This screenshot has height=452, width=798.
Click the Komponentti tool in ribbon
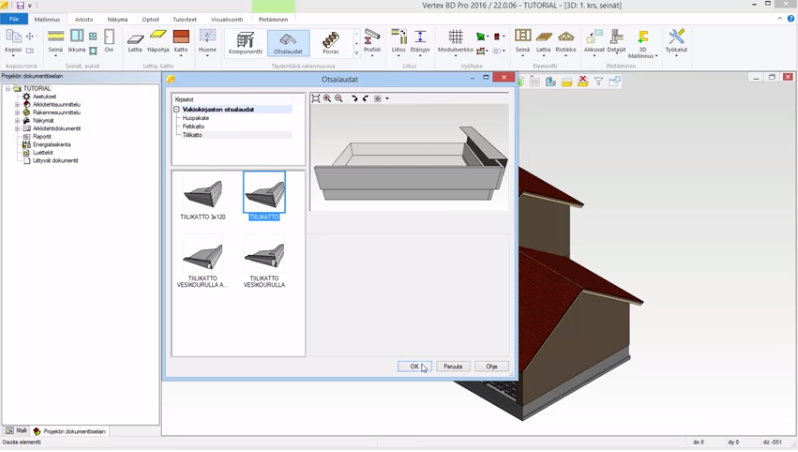245,41
